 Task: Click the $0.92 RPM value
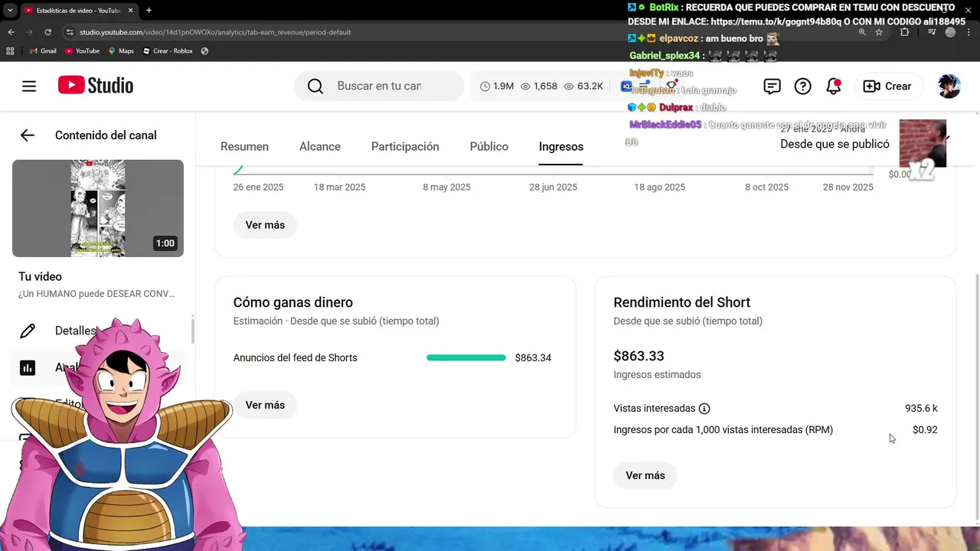[x=925, y=430]
